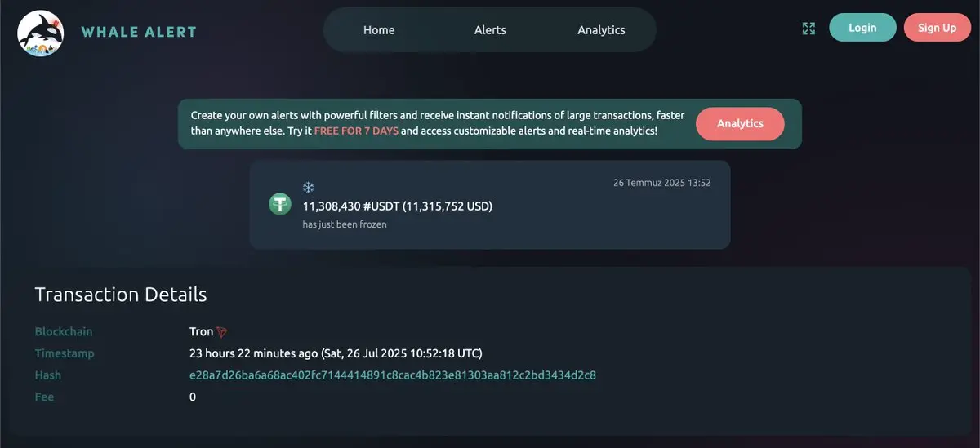
Task: Click the Login button
Action: pyautogui.click(x=862, y=28)
